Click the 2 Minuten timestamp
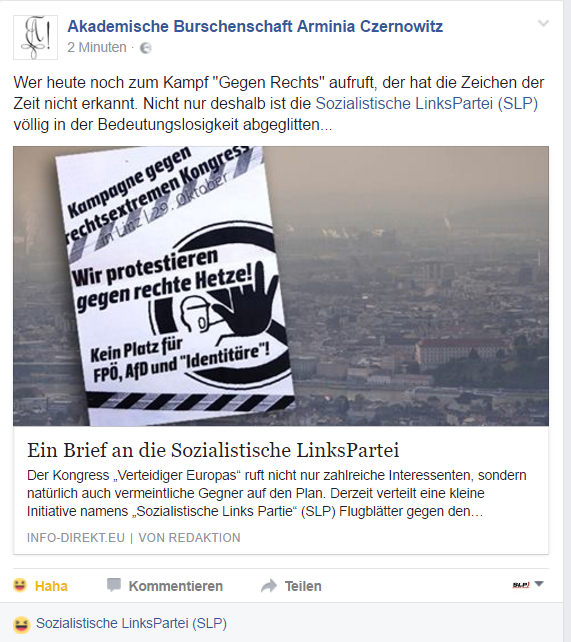This screenshot has height=642, width=571. point(97,47)
